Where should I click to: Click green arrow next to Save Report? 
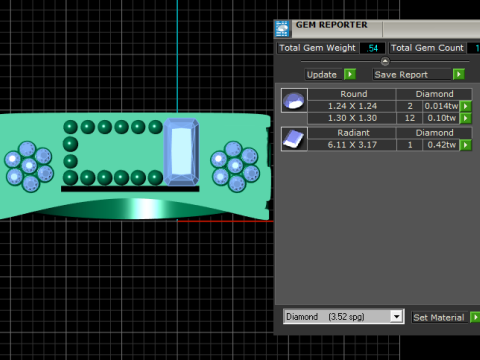pos(459,74)
